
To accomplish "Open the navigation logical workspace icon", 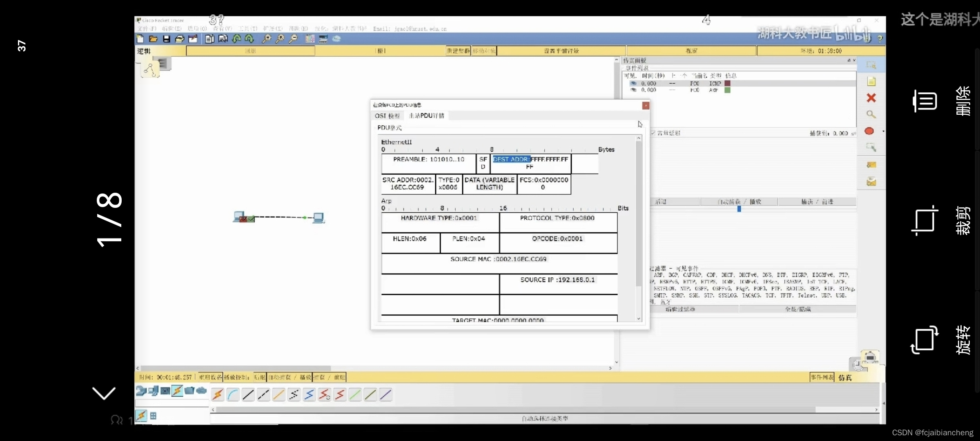I will 150,70.
